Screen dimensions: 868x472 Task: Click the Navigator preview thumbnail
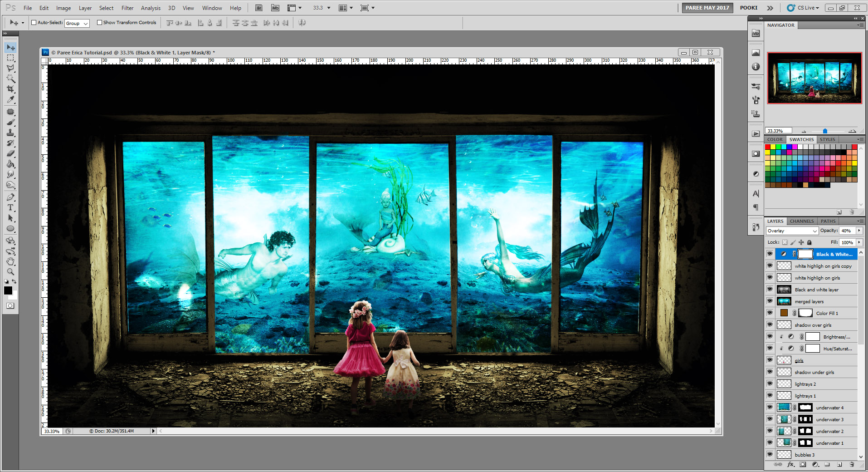click(x=814, y=78)
